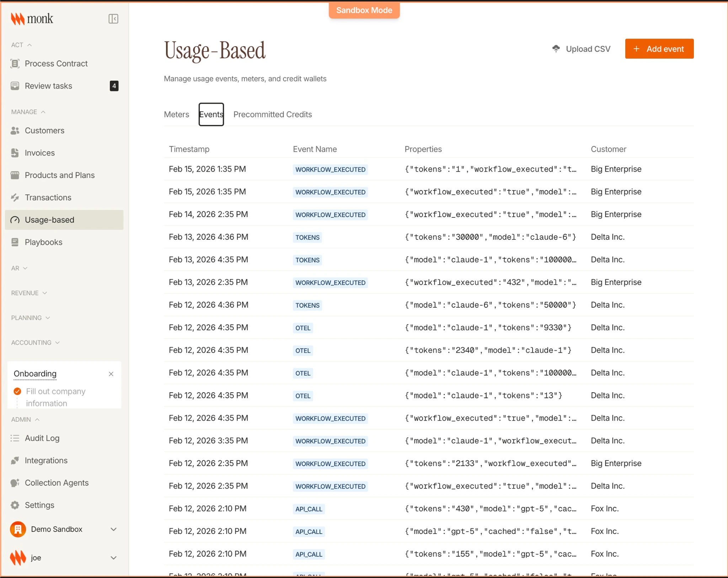Expand the REVENUE section
728x578 pixels.
[x=45, y=293]
